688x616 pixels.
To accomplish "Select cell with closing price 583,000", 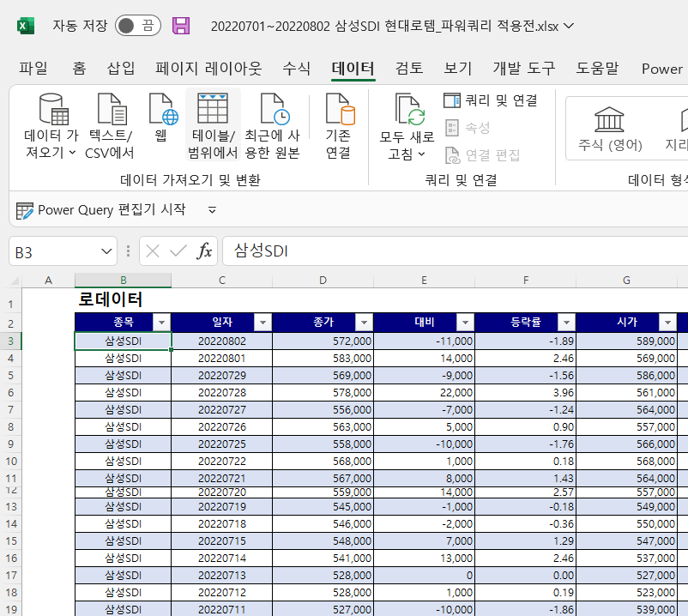I will click(x=323, y=359).
